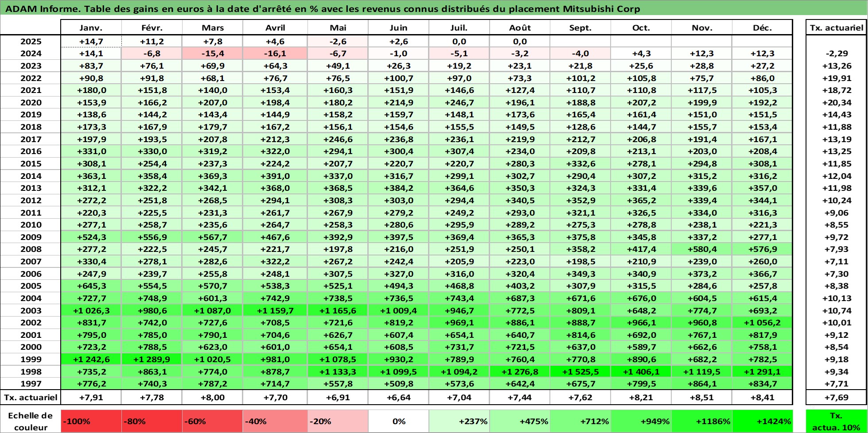Click the +7,11 actuarial rate for 2007
The image size is (868, 433).
tap(837, 262)
